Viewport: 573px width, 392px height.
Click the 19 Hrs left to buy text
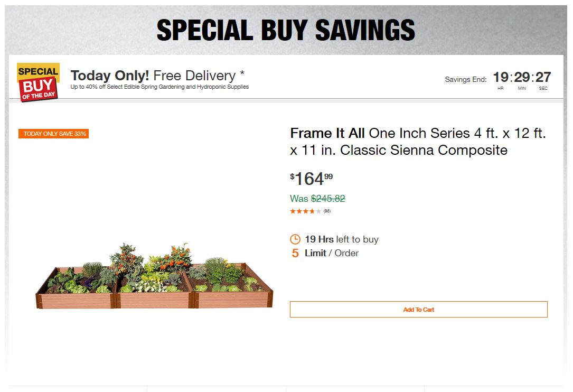pyautogui.click(x=341, y=239)
